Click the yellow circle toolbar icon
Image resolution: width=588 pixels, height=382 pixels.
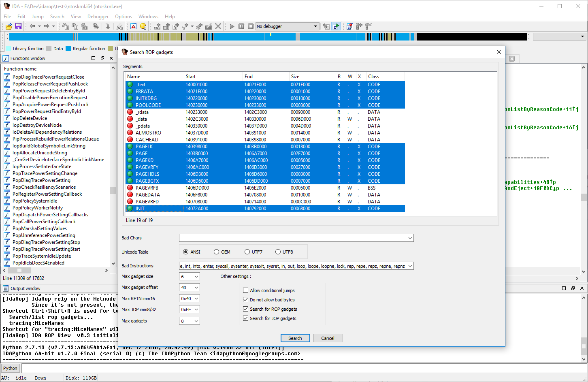point(143,26)
